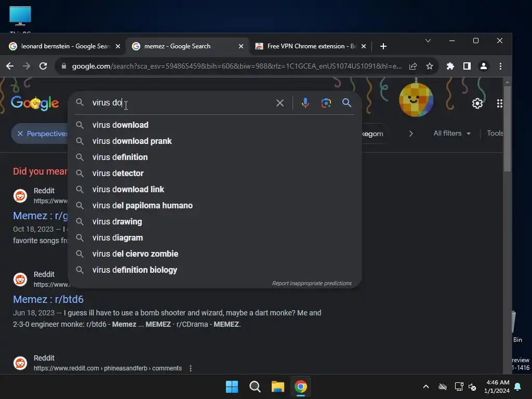Viewport: 532px width, 399px height.
Task: Open Windows Start menu
Action: pos(232,387)
